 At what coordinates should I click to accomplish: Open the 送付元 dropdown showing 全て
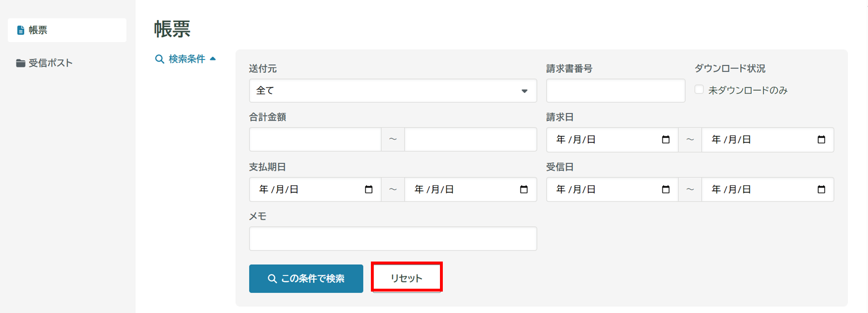coord(392,91)
